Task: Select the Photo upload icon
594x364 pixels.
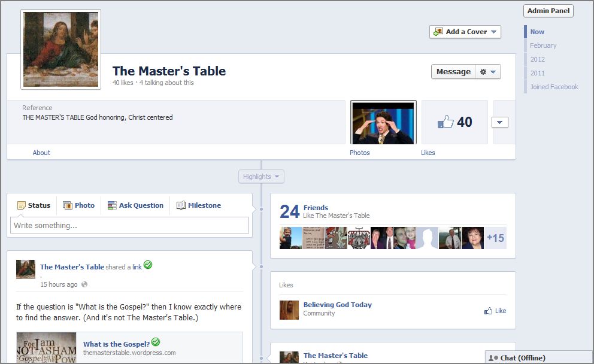Action: [68, 205]
